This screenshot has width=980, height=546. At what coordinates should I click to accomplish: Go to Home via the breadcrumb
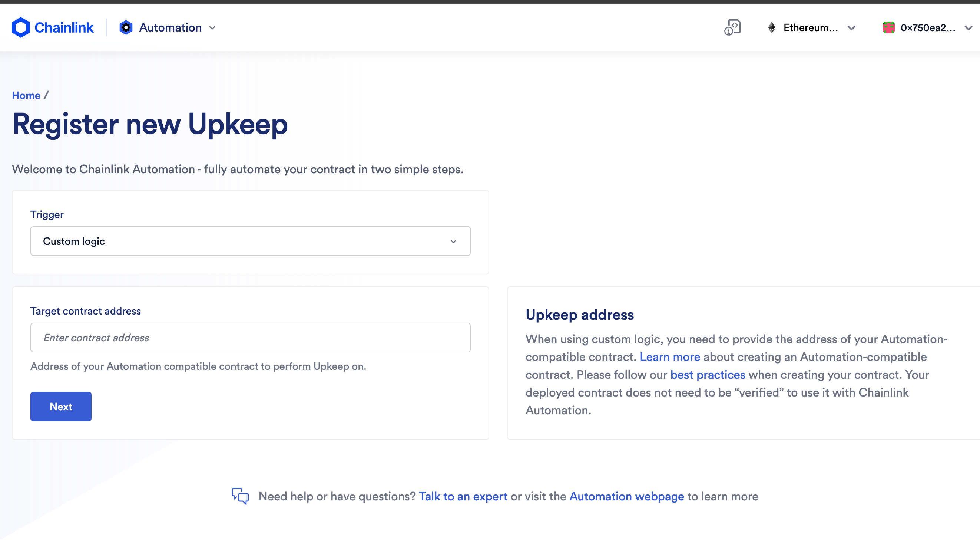(26, 95)
